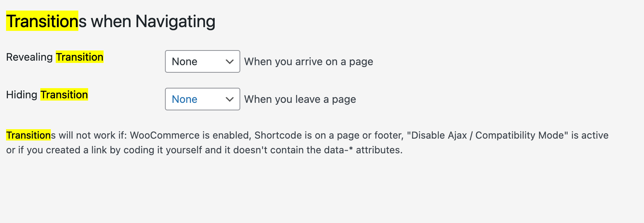Click the "When you leave a page" description
Viewport: 644px width, 223px height.
point(300,99)
